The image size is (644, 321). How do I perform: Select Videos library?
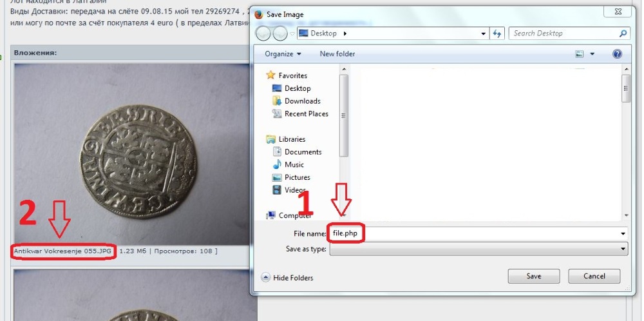tap(295, 190)
